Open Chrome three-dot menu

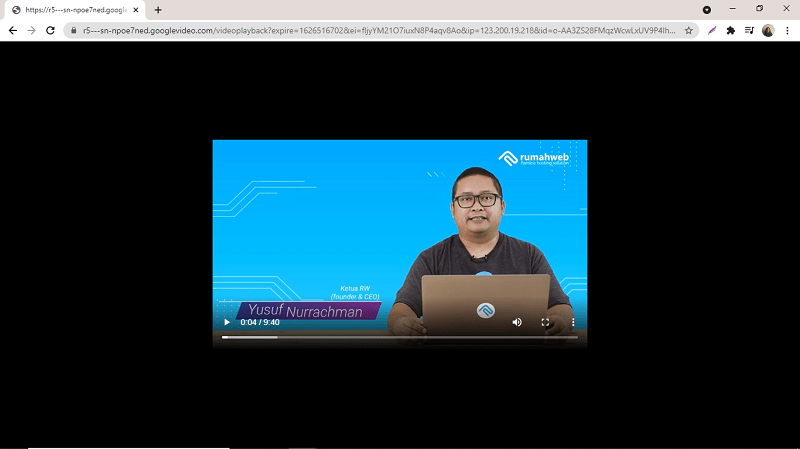click(x=787, y=31)
